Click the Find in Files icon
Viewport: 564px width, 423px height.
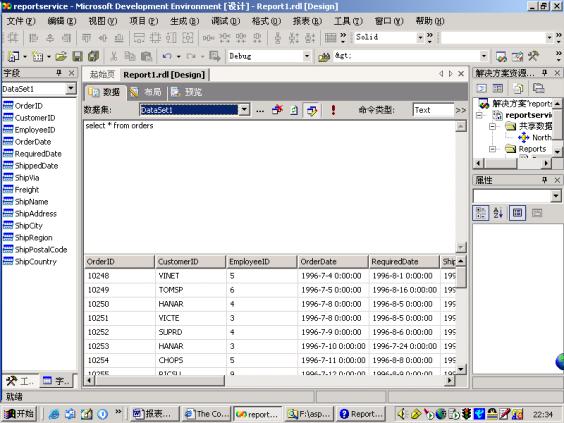[x=324, y=56]
